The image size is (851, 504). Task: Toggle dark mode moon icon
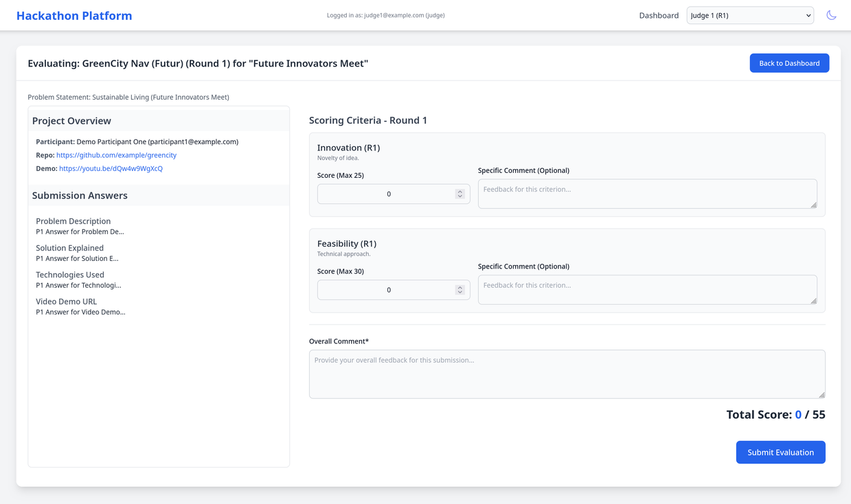(x=831, y=15)
